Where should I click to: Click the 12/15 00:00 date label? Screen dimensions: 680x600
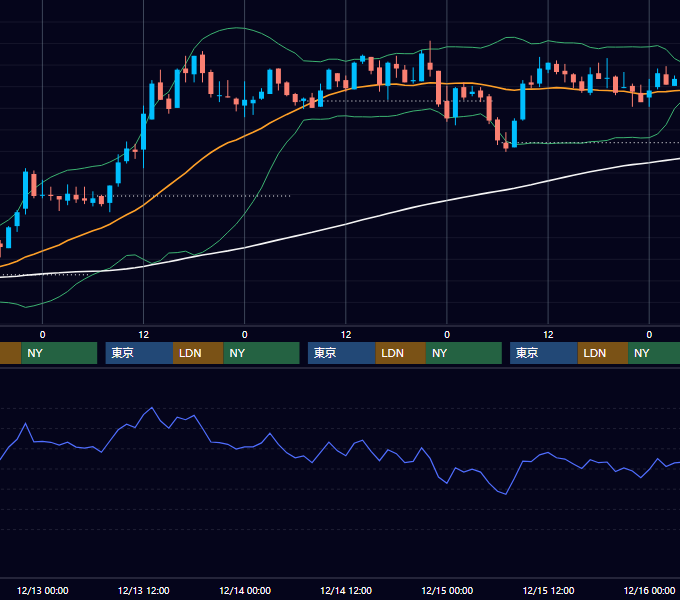pos(447,590)
